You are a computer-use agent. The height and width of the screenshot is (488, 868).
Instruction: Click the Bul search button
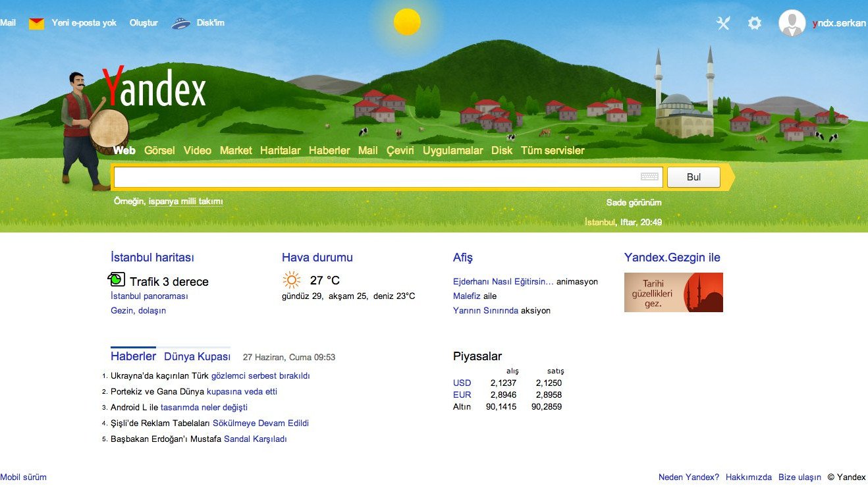click(x=693, y=176)
